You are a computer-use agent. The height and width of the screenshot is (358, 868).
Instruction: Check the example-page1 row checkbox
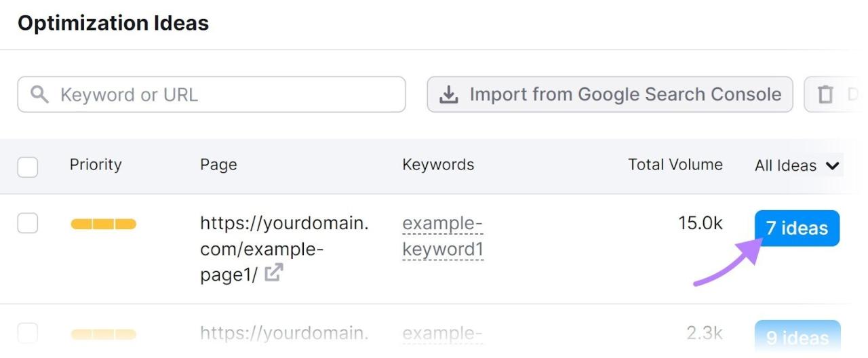[x=28, y=223]
